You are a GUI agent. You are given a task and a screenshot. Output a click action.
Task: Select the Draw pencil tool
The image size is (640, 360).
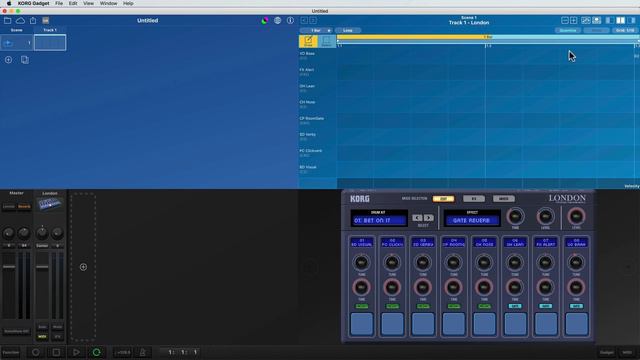pos(309,41)
